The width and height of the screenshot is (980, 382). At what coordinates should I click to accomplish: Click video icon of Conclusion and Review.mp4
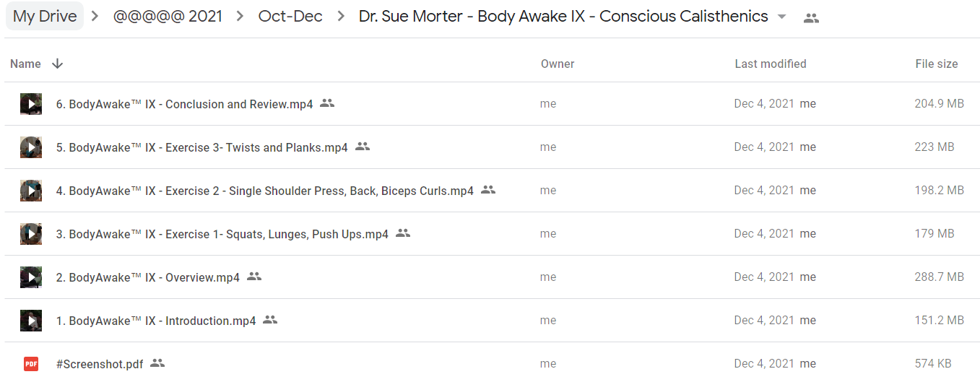coord(31,104)
